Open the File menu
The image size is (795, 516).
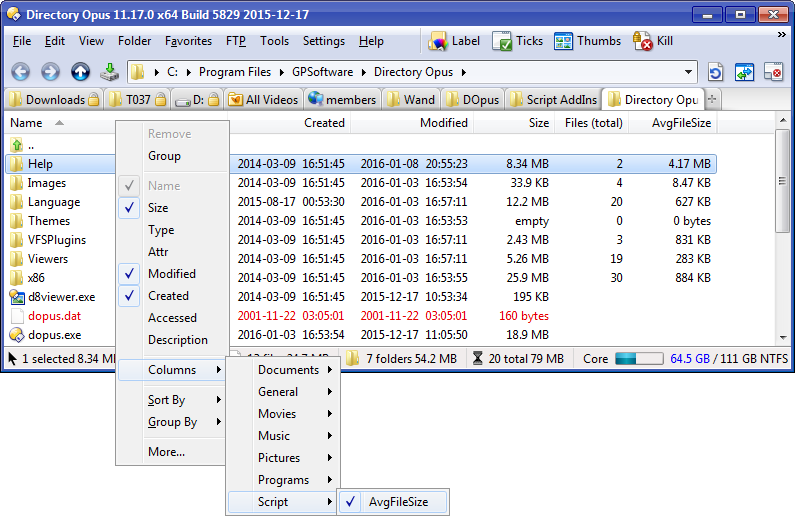click(x=22, y=41)
